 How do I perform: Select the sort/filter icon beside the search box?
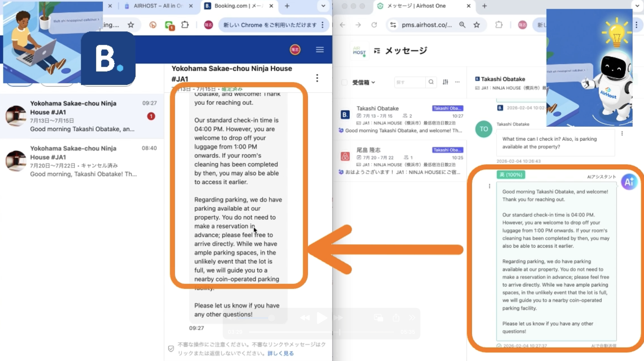(x=445, y=82)
